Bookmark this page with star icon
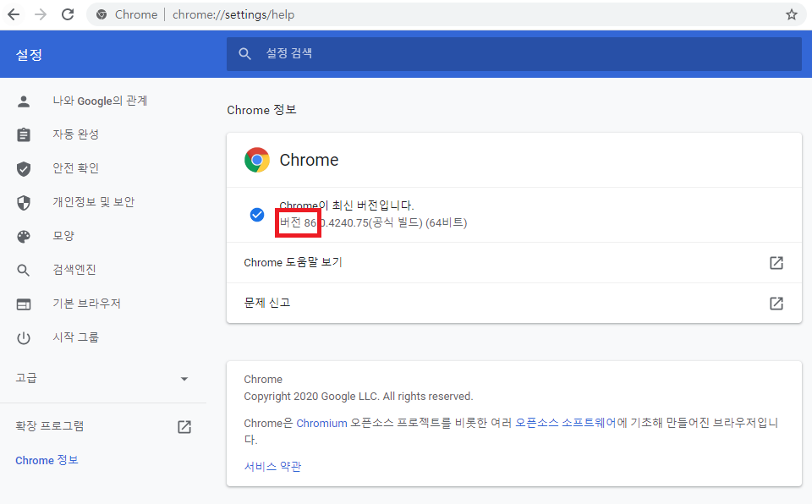The height and width of the screenshot is (504, 812). (792, 14)
